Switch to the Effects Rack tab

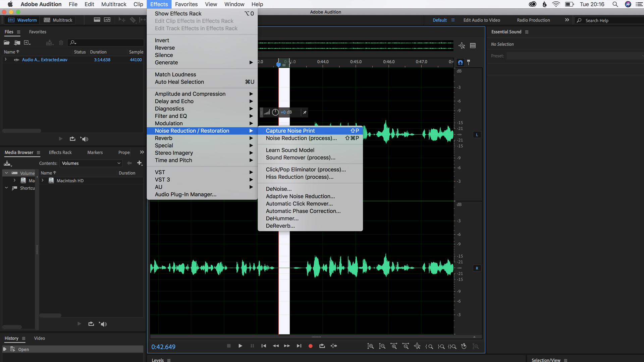60,152
